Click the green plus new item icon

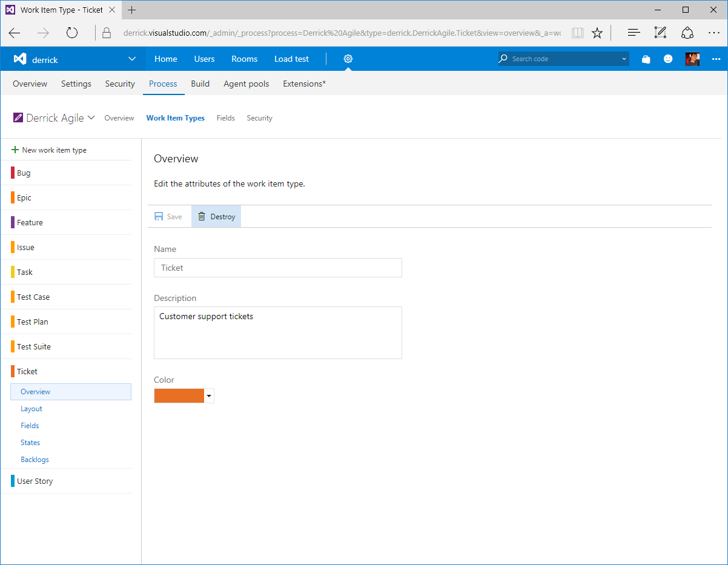(15, 150)
